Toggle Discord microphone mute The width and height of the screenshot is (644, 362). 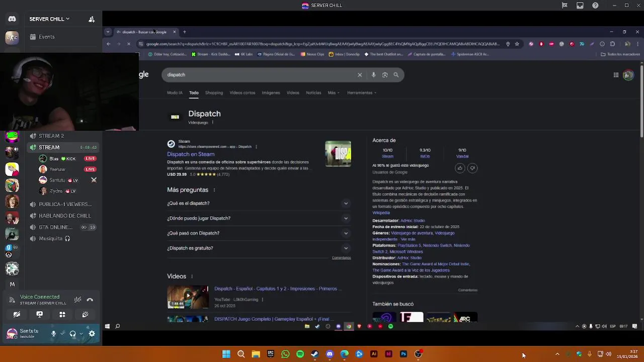click(53, 333)
